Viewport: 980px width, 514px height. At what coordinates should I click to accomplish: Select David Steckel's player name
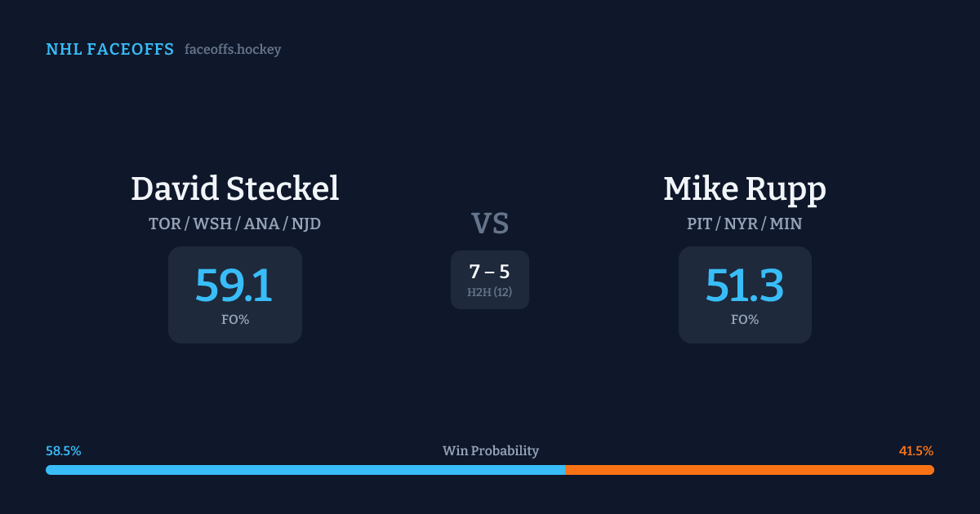(x=235, y=188)
